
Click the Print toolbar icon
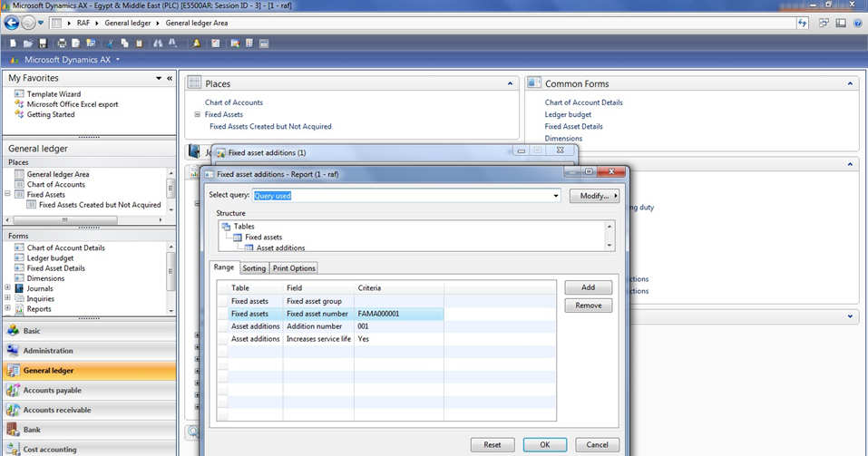click(x=62, y=44)
